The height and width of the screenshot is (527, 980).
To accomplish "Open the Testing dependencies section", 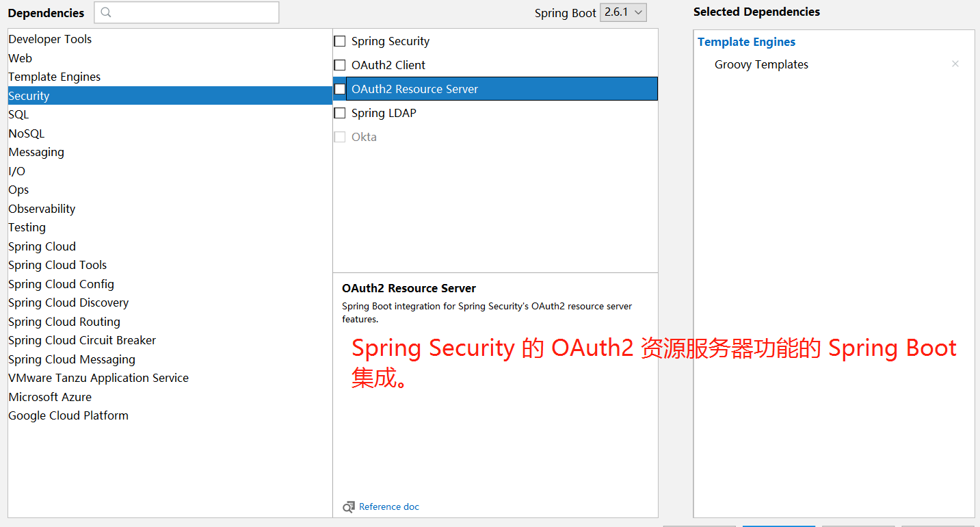I will [x=27, y=227].
